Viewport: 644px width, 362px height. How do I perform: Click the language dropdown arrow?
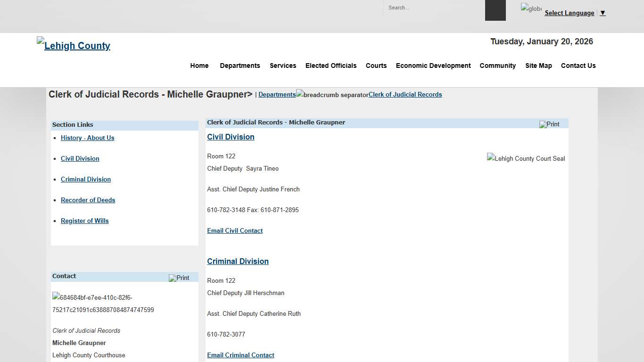click(603, 13)
